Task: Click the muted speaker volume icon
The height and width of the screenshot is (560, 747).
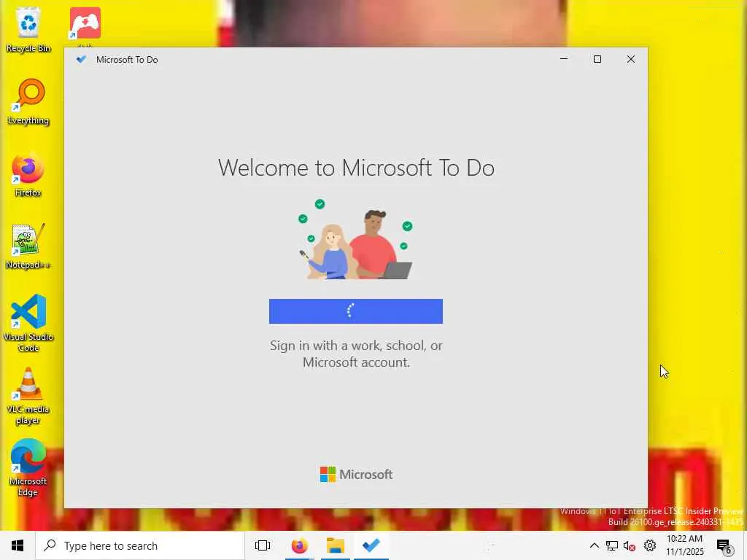Action: [x=630, y=545]
